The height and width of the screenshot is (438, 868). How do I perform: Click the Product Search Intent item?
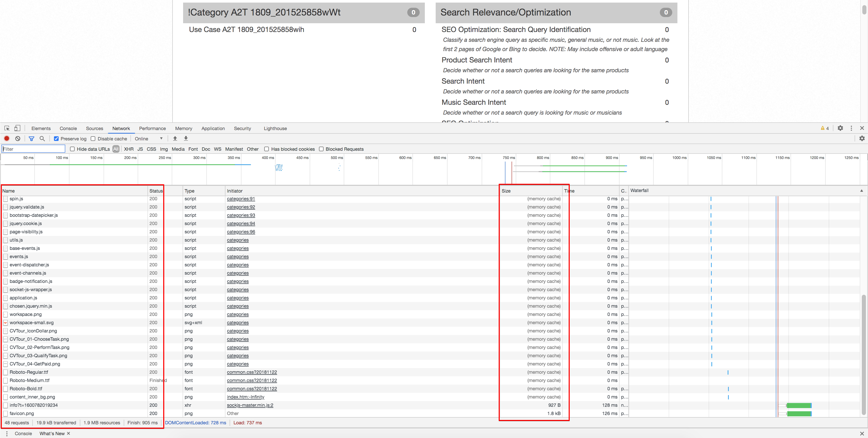click(x=477, y=60)
